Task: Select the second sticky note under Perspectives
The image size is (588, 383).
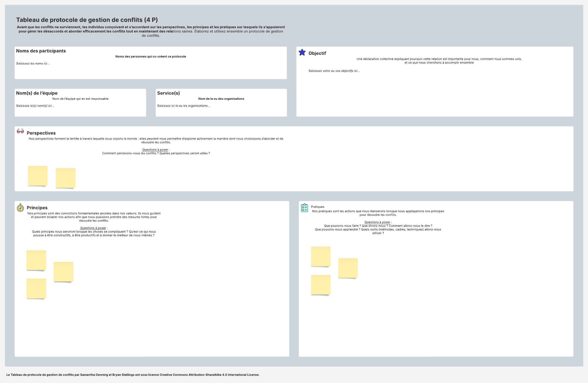Action: pyautogui.click(x=65, y=178)
